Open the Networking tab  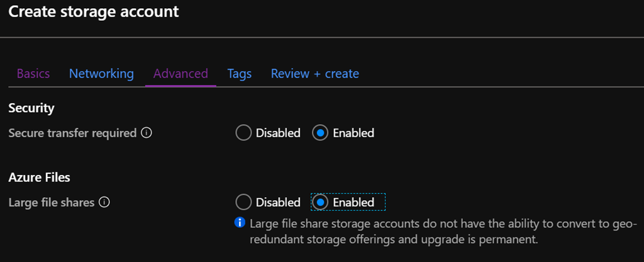(x=101, y=74)
